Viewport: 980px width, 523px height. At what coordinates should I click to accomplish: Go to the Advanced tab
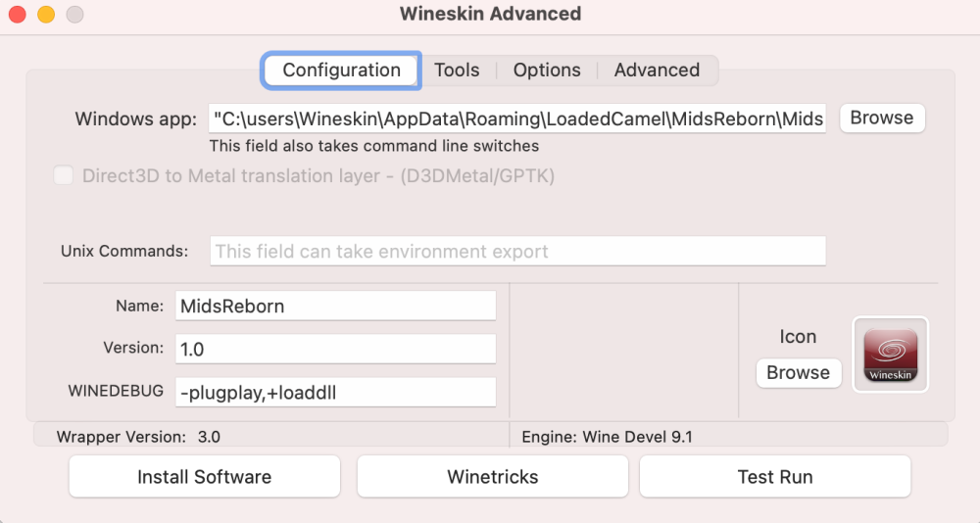pyautogui.click(x=657, y=71)
